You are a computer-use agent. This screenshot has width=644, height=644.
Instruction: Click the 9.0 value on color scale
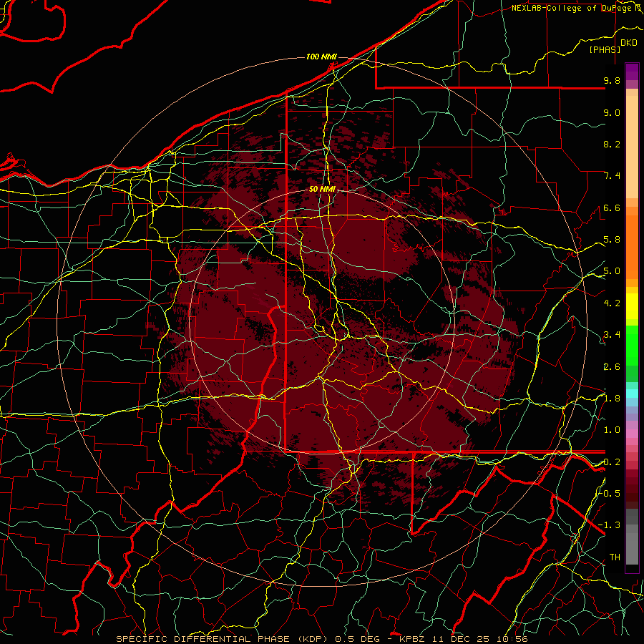pyautogui.click(x=612, y=112)
